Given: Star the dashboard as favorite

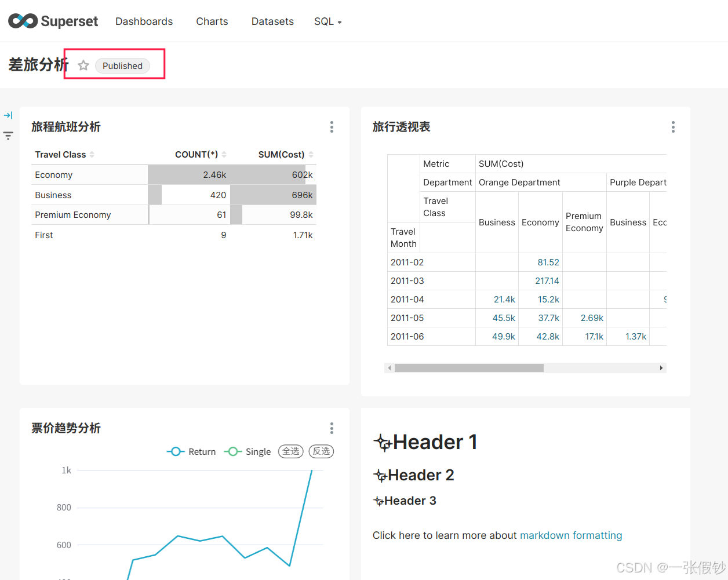Looking at the screenshot, I should click(83, 65).
